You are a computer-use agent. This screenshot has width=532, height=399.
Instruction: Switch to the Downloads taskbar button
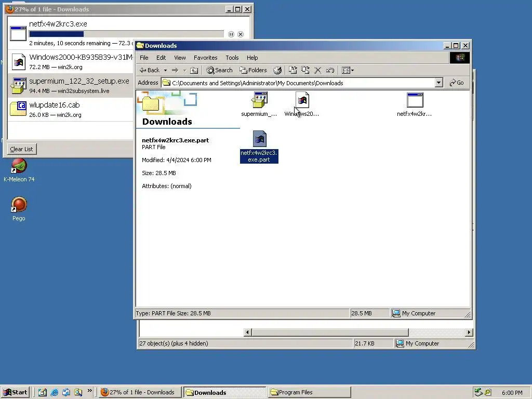click(x=224, y=392)
